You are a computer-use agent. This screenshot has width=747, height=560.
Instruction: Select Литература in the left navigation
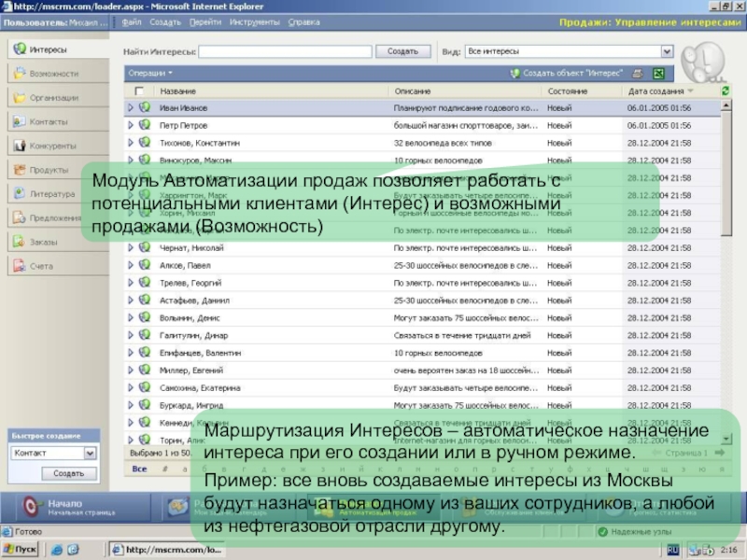tap(58, 194)
